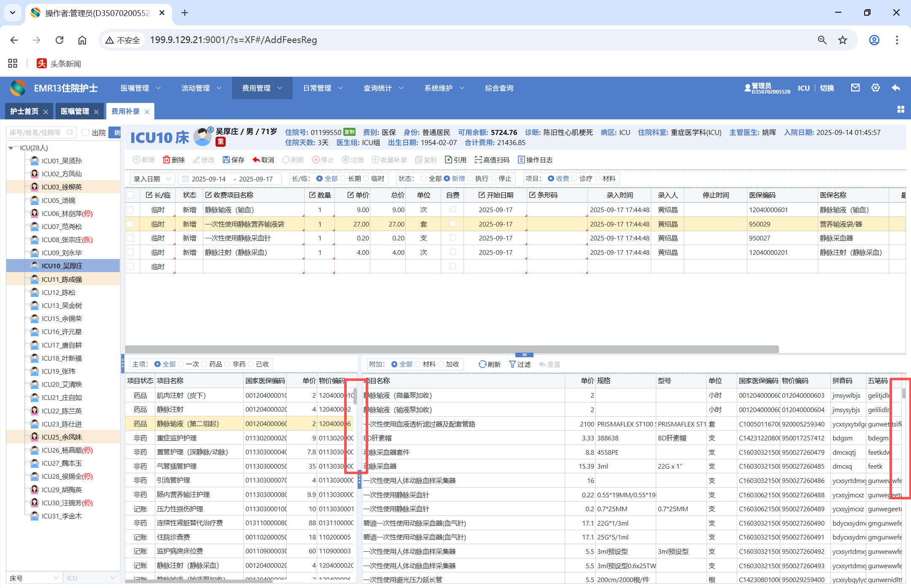Collapse the ICU(28人) tree node
Image resolution: width=911 pixels, height=588 pixels.
pyautogui.click(x=11, y=148)
